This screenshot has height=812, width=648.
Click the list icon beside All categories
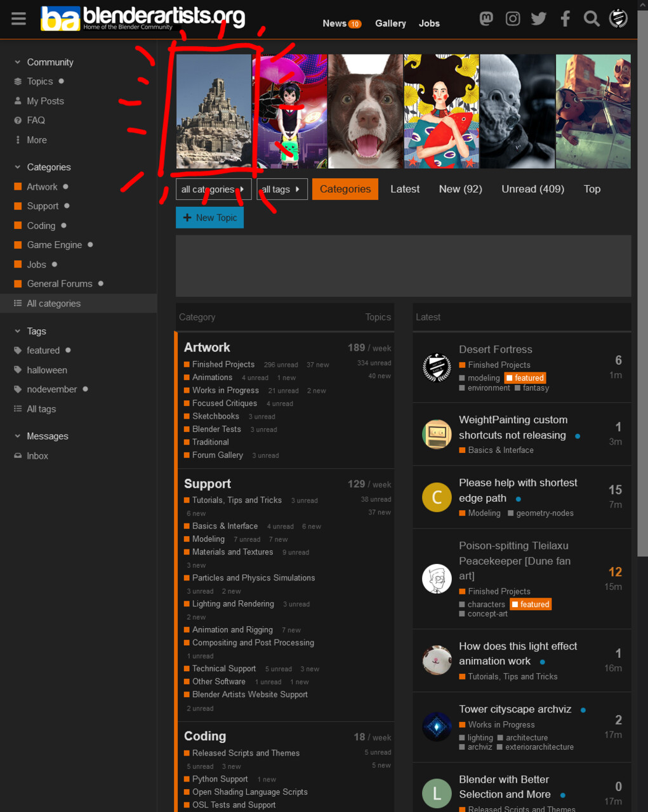(x=18, y=303)
